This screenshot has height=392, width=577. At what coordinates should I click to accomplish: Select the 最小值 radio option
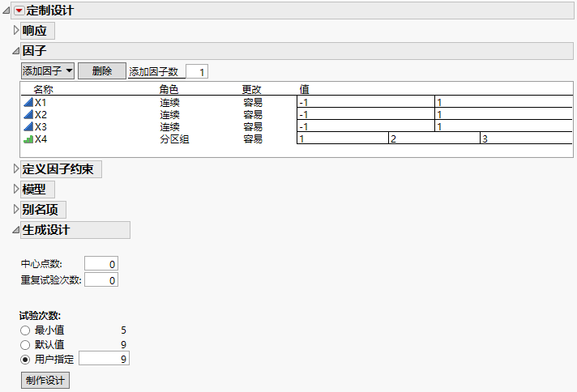(x=25, y=330)
